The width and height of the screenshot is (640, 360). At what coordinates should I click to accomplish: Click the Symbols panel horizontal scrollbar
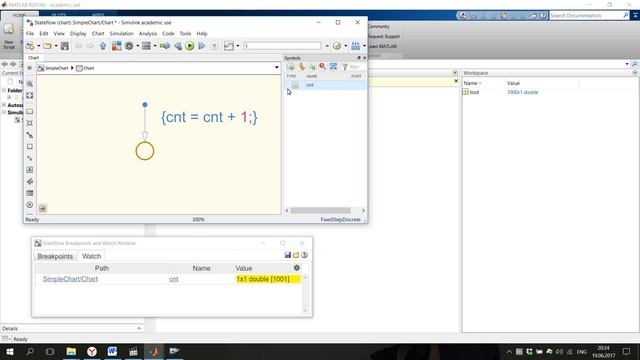click(320, 211)
